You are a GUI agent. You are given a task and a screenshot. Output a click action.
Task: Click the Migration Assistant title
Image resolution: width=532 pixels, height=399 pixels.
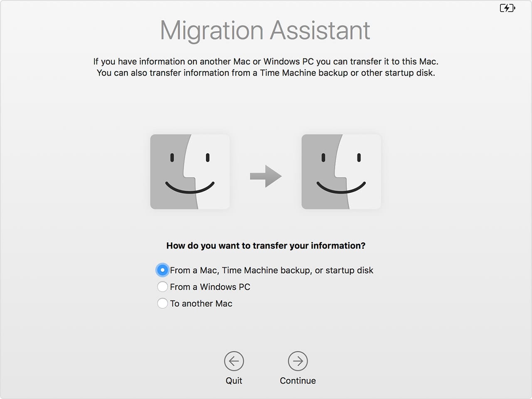[265, 30]
